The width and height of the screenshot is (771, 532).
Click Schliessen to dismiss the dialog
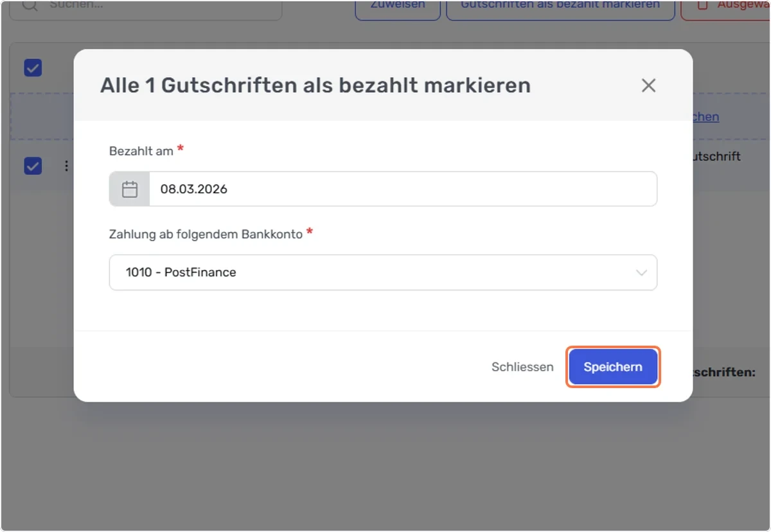point(522,367)
